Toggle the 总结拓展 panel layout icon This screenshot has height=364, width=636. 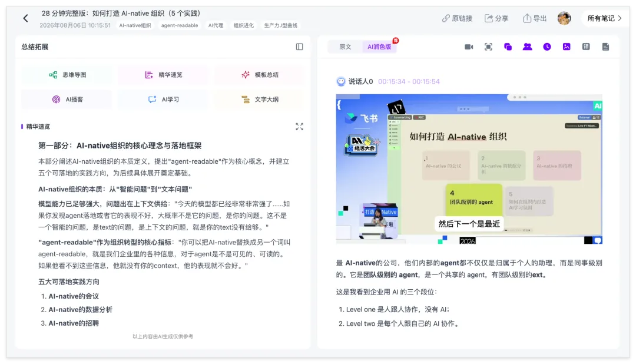tap(299, 47)
